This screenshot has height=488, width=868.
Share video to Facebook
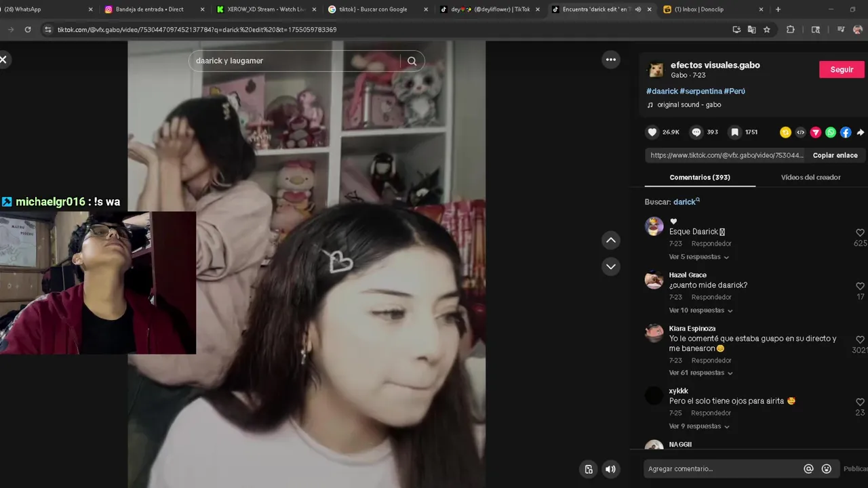[x=846, y=132]
